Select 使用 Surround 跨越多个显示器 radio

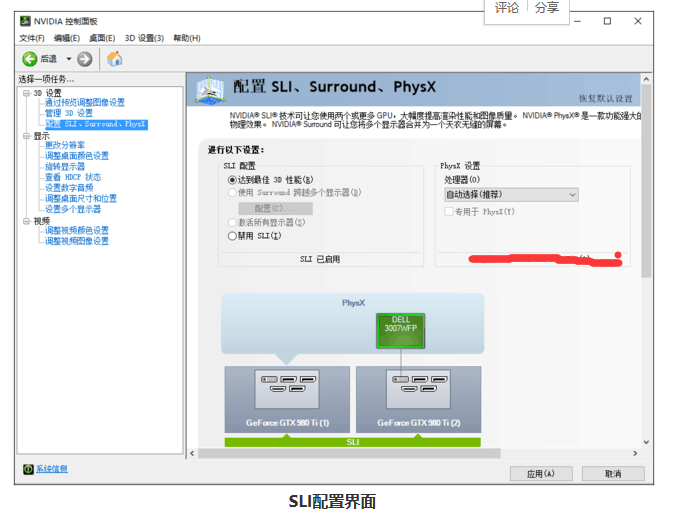[x=232, y=193]
